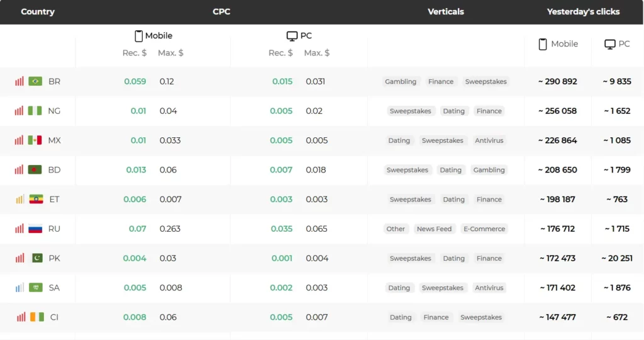Sort by Yesterday's clicks column header

(x=583, y=12)
